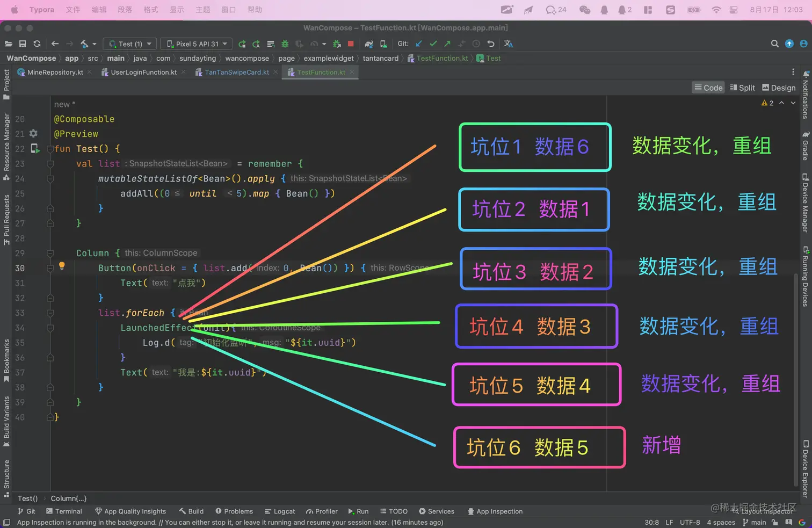
Task: Click the Sync Project with Gradle icon
Action: [x=369, y=44]
